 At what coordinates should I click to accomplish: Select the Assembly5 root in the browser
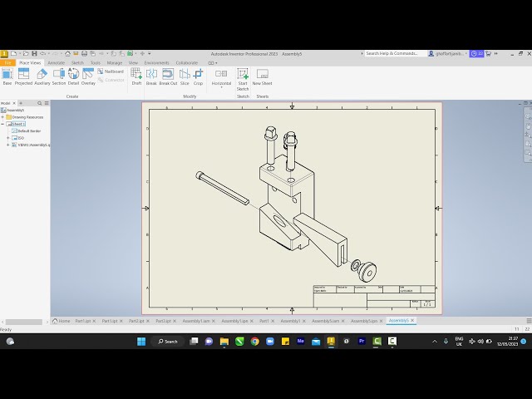[12, 111]
